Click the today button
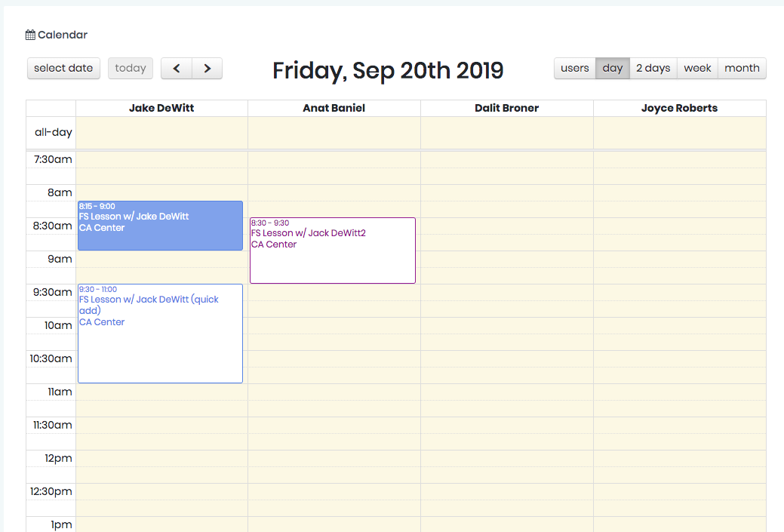 coord(131,68)
